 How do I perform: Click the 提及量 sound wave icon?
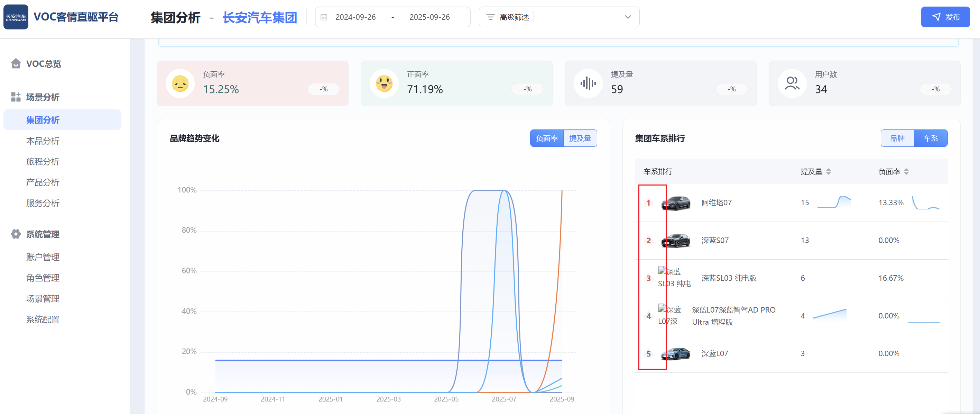[588, 83]
